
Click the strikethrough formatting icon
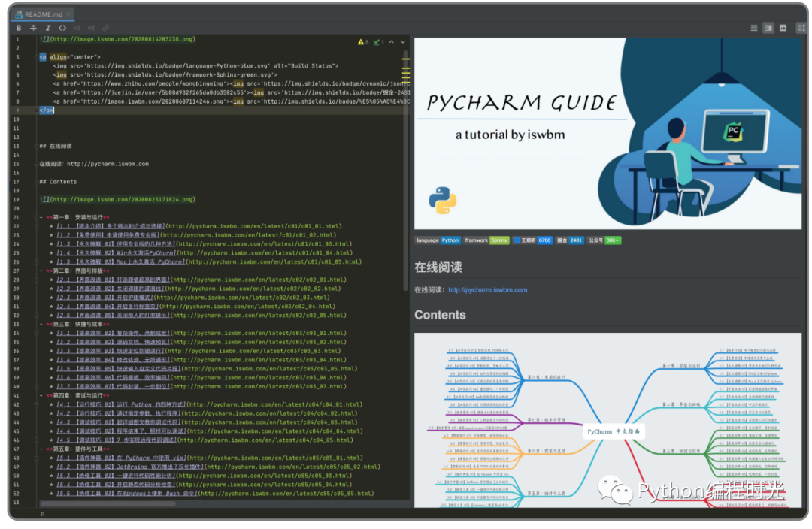coord(32,28)
